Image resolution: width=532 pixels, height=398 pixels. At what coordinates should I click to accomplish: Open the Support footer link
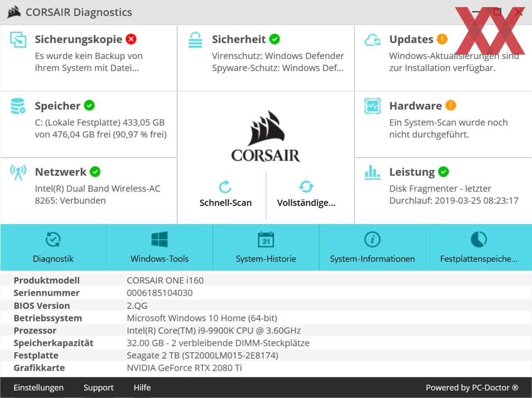(x=99, y=388)
